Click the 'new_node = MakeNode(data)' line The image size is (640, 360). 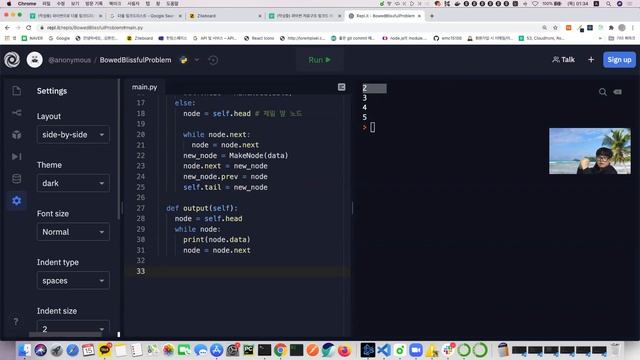point(236,156)
